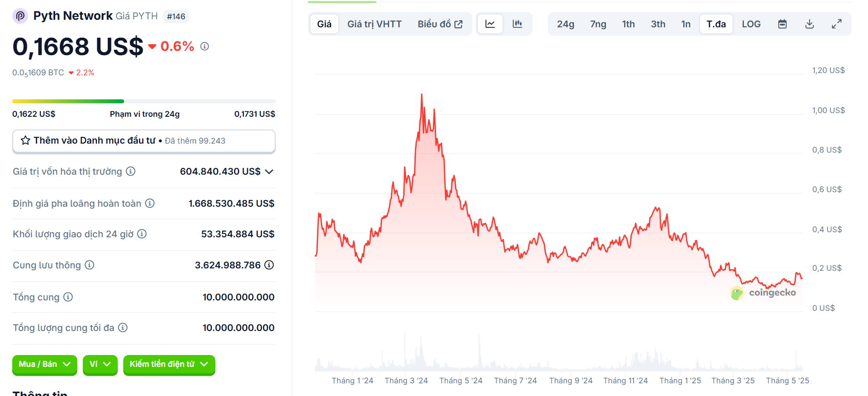Click 24h high 0,1731 US$
This screenshot has width=868, height=396.
(x=255, y=114)
